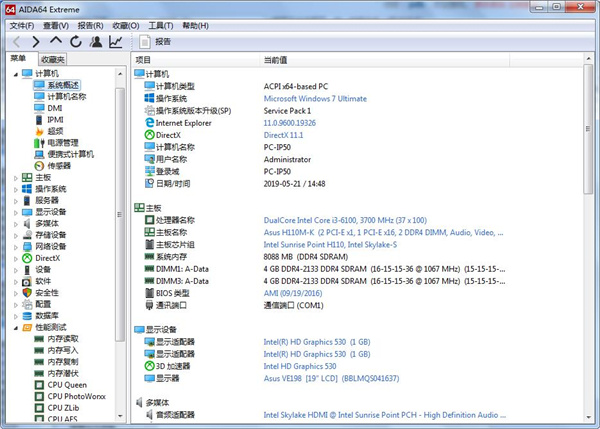Open the user icon in toolbar
The image size is (600, 429).
95,42
